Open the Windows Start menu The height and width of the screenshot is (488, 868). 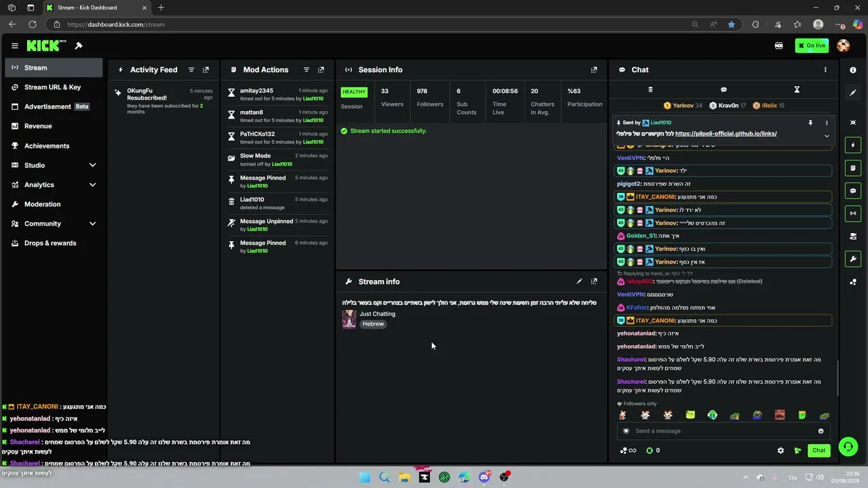364,478
